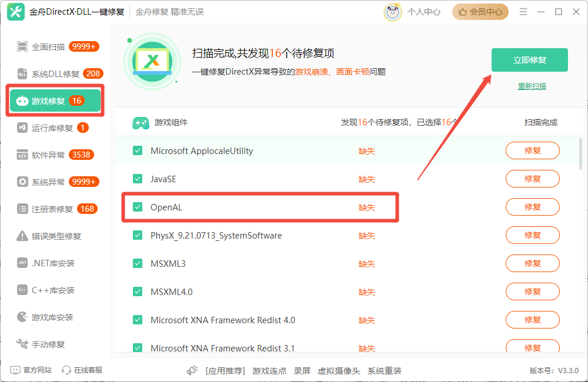Click the 错误类型修复 warning triangle icon
This screenshot has height=382, width=588.
[22, 236]
